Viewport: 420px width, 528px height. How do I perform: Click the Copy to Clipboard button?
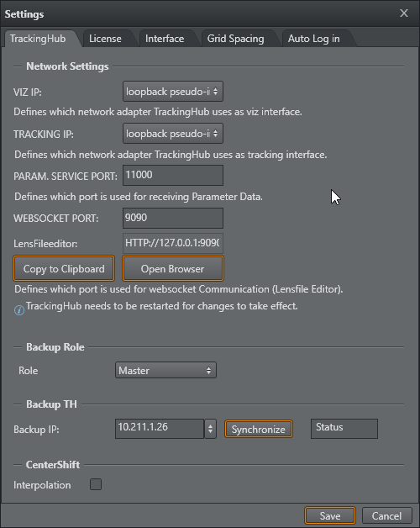64,268
